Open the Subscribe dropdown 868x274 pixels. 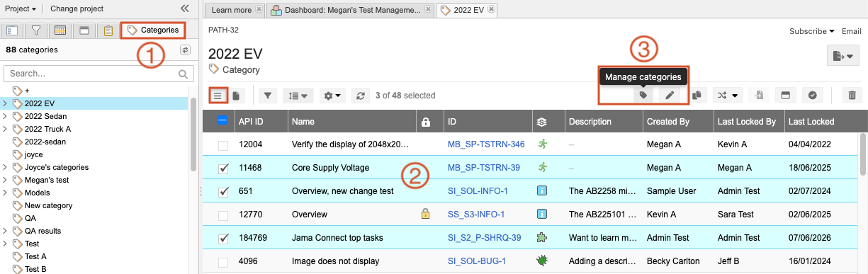(x=812, y=31)
